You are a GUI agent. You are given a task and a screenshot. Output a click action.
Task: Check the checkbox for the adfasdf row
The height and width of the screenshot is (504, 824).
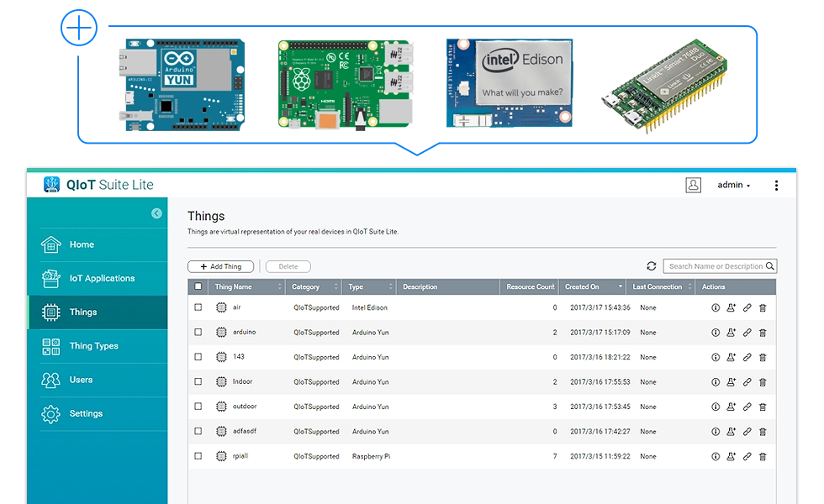(198, 431)
